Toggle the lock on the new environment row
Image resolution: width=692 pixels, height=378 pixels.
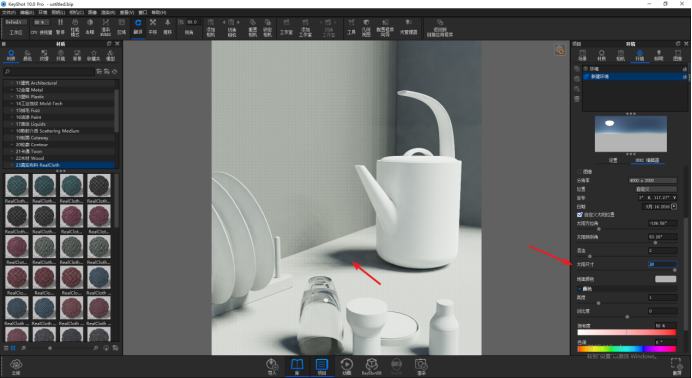point(684,77)
